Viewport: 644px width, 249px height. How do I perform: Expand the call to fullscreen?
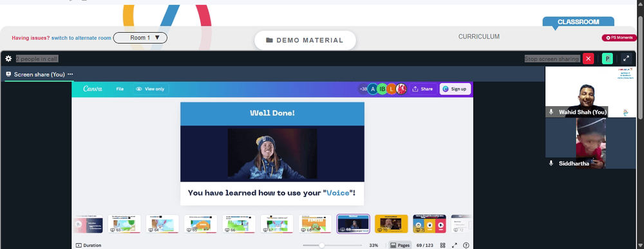tap(626, 59)
